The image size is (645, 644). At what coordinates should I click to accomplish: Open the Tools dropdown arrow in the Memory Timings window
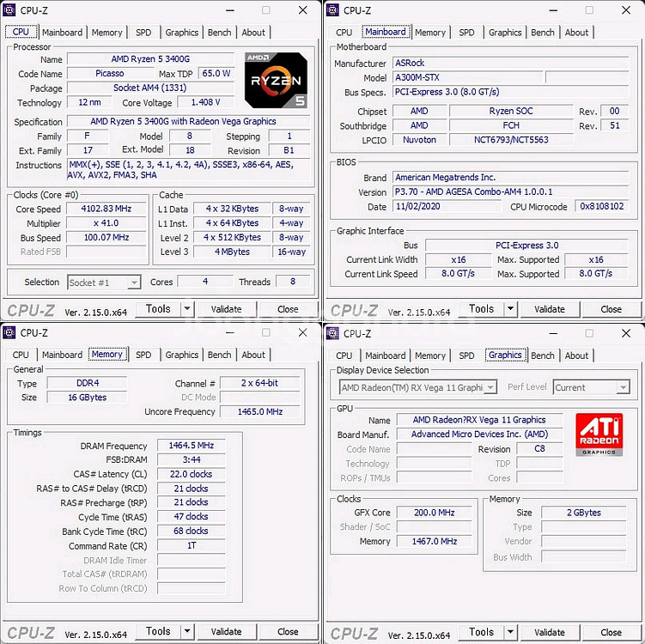(187, 632)
